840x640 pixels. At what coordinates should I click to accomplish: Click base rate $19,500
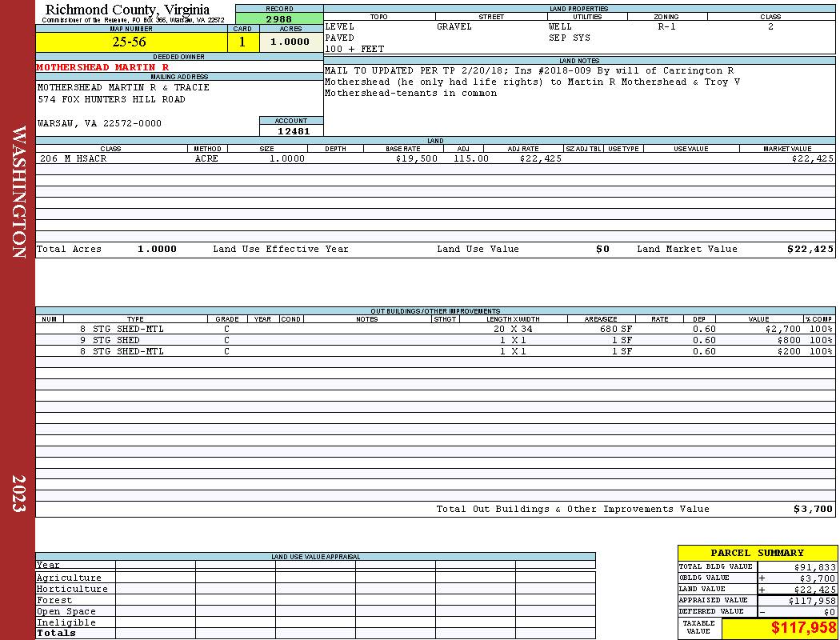click(417, 158)
